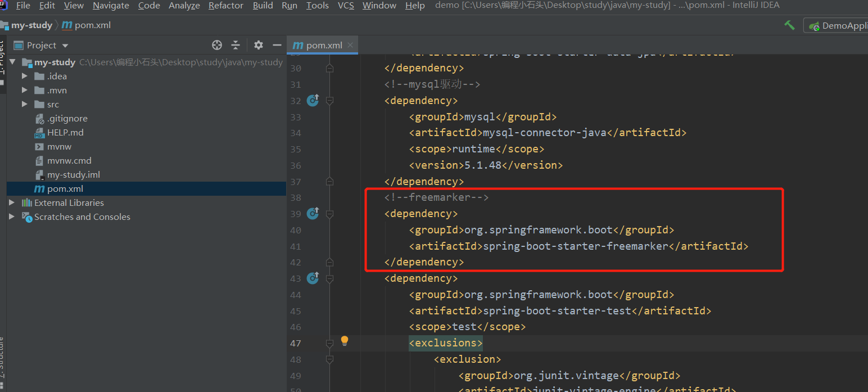Expand the .mvn folder

click(24, 90)
